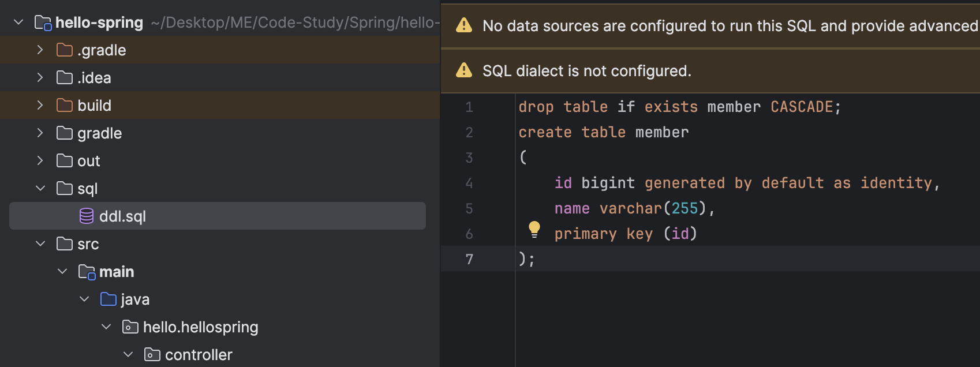Click the hello-spring project module icon
The height and width of the screenshot is (367, 980).
[43, 23]
